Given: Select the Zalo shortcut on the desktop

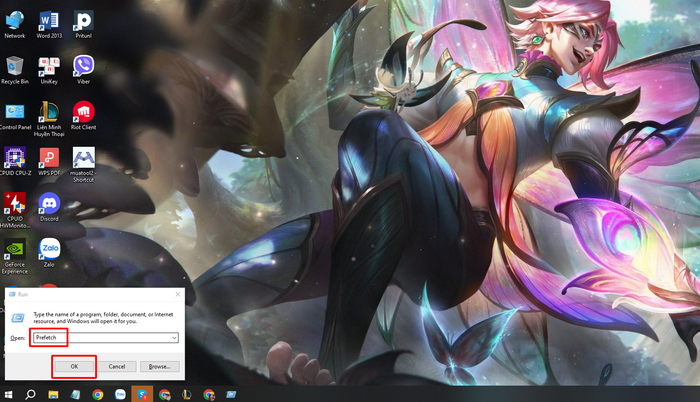Looking at the screenshot, I should click(x=49, y=253).
